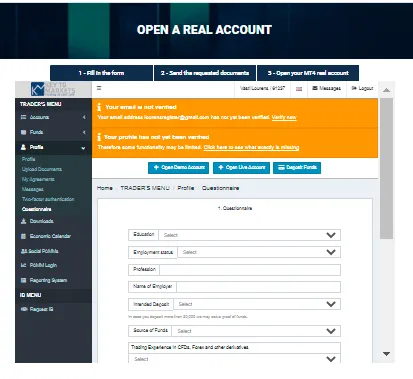Click the user name and account number
Screen dimensions: 413x379
(262, 88)
